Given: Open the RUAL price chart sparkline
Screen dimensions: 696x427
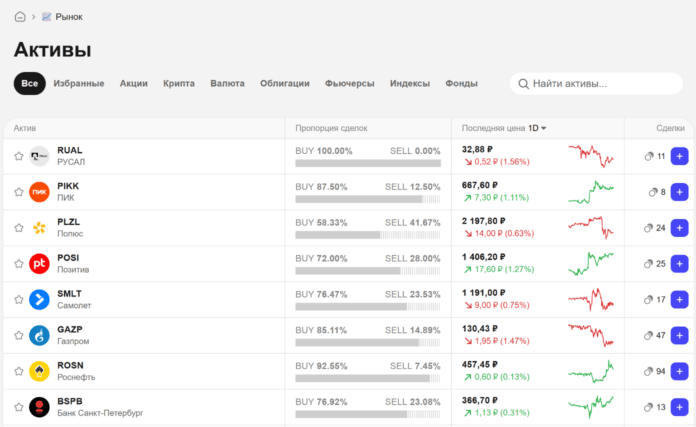Looking at the screenshot, I should 591,155.
